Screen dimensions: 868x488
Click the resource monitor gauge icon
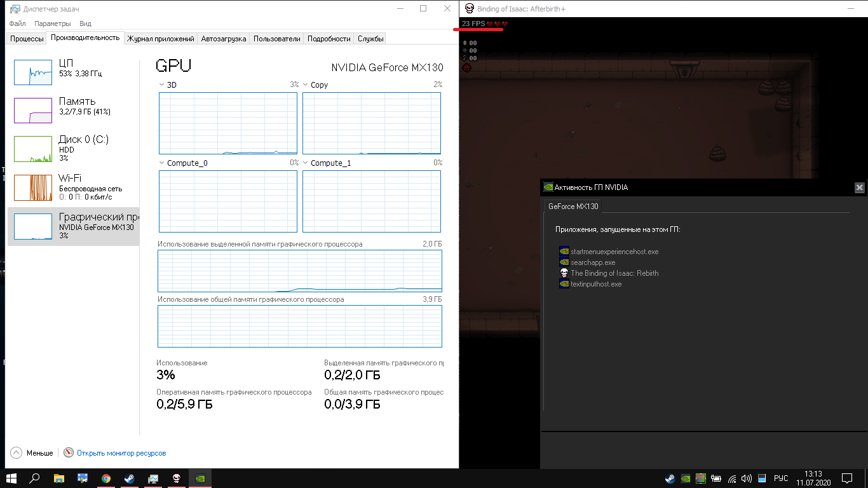pos(69,453)
